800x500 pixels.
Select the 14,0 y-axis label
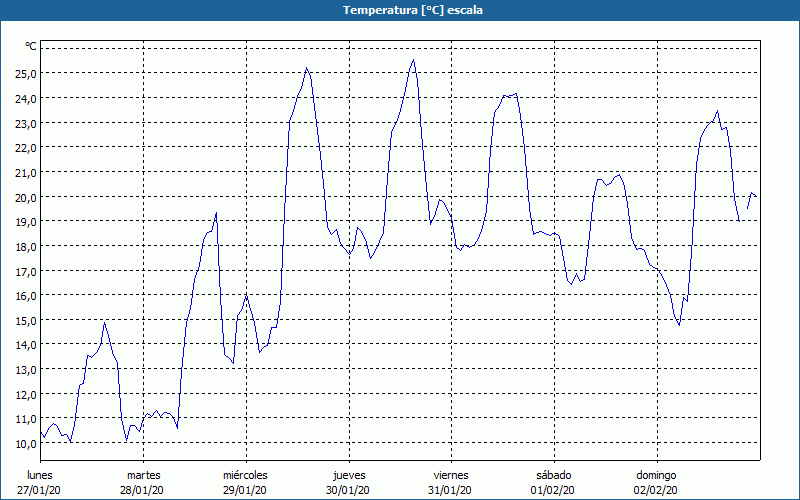tap(26, 345)
